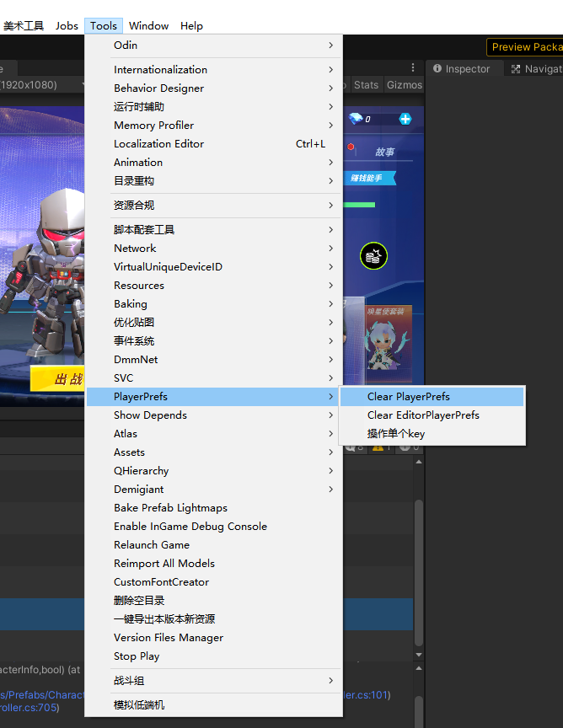Click the 赚钱能手 tag

coord(369,179)
